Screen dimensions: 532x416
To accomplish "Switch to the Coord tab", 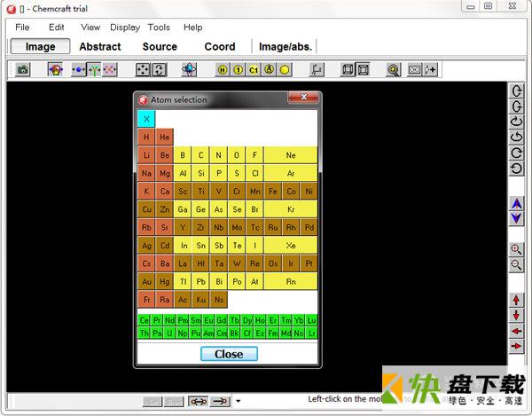I will tap(220, 46).
